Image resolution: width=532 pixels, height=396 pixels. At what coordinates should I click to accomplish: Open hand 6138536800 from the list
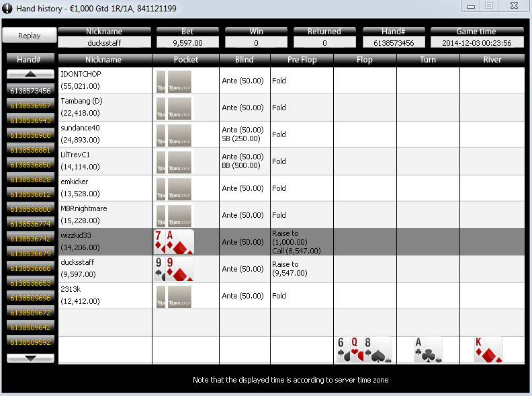(30, 209)
